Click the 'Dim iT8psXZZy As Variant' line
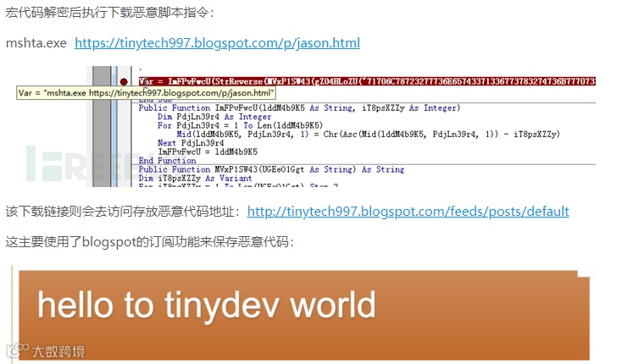This screenshot has width=644, height=364. click(x=195, y=178)
